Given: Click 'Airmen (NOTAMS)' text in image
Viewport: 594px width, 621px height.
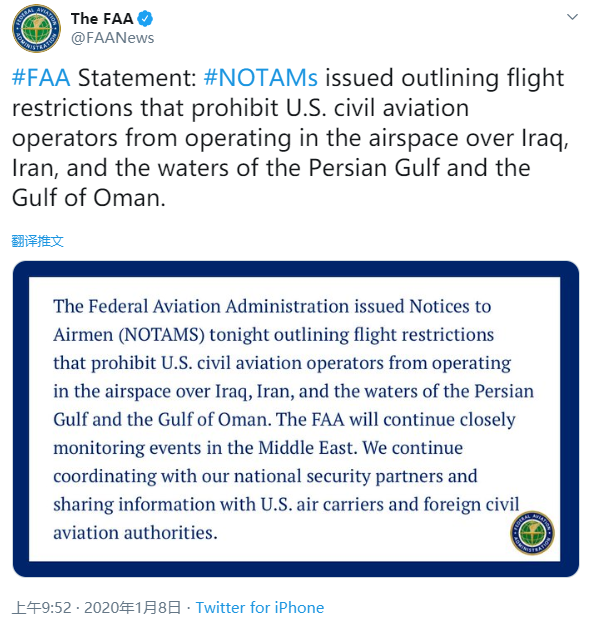Looking at the screenshot, I should pos(129,335).
